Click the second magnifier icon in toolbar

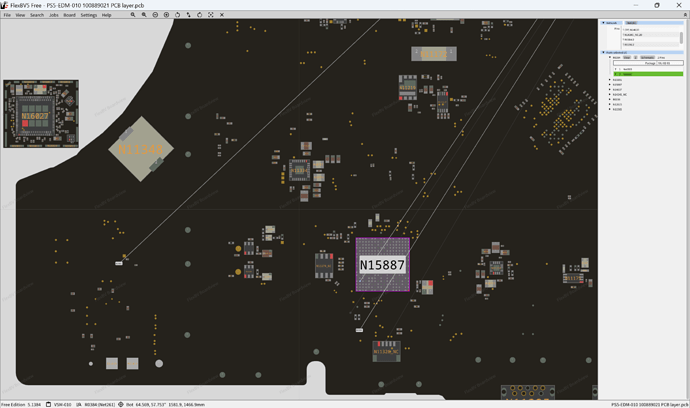click(144, 15)
